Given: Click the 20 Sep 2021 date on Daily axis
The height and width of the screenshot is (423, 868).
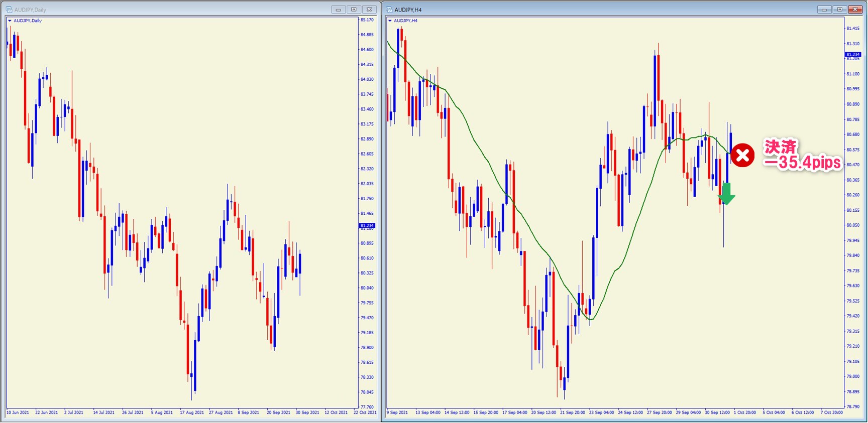Looking at the screenshot, I should [x=278, y=413].
